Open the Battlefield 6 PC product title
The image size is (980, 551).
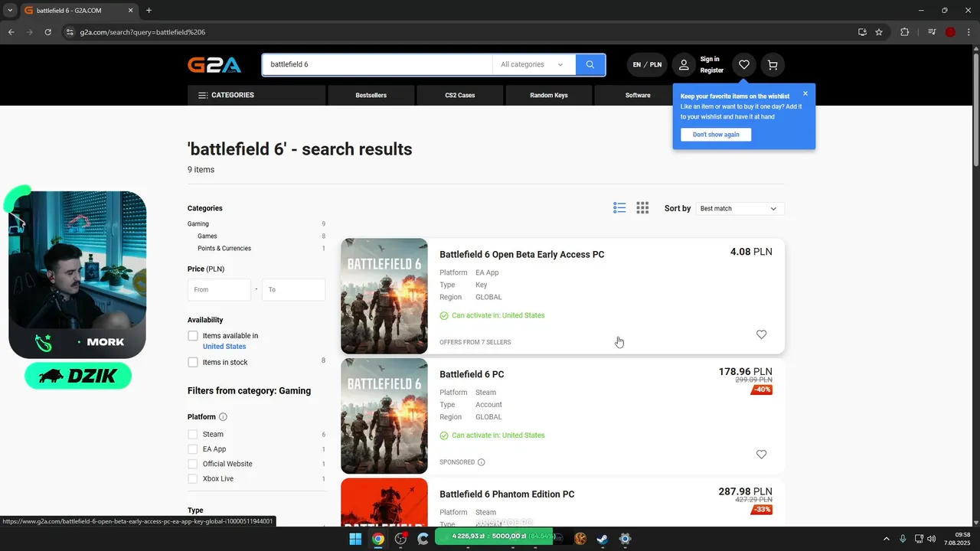point(472,375)
